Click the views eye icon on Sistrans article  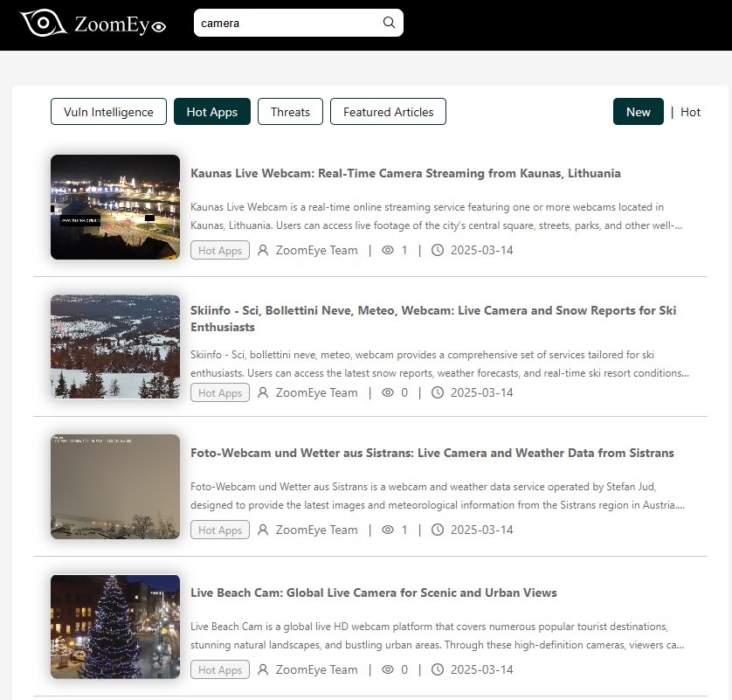[388, 530]
